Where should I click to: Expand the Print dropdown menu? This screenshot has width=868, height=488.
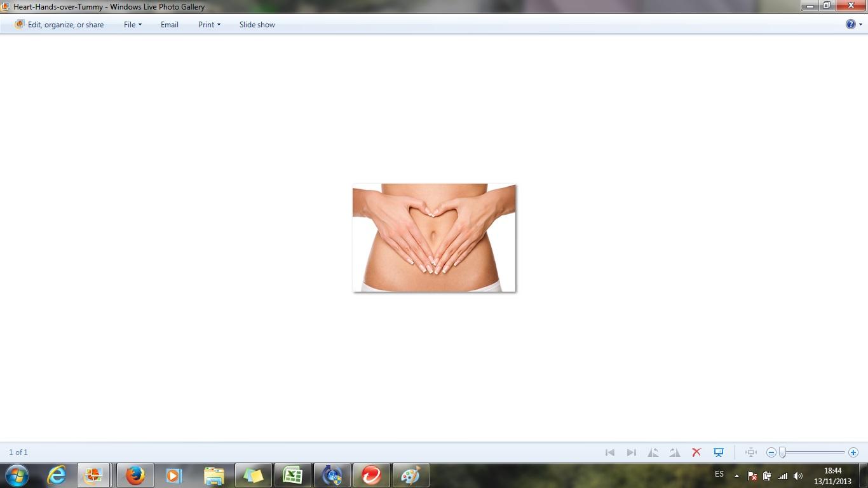coord(209,25)
